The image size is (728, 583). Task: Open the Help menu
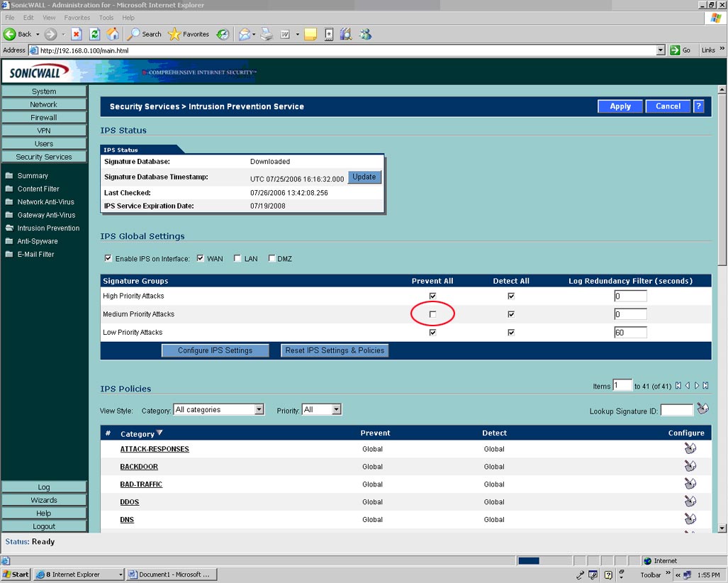pos(128,18)
